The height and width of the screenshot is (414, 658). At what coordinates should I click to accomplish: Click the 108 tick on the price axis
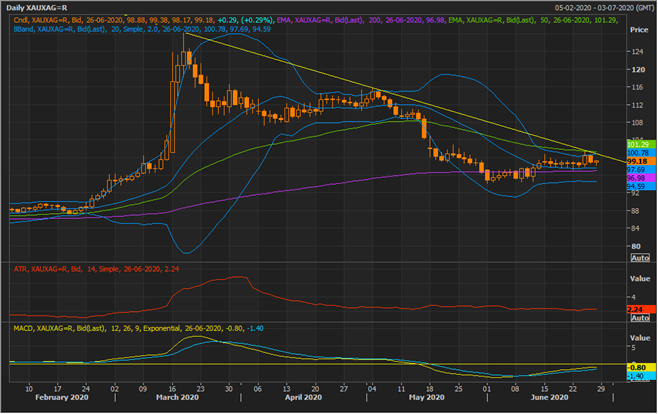pos(637,123)
